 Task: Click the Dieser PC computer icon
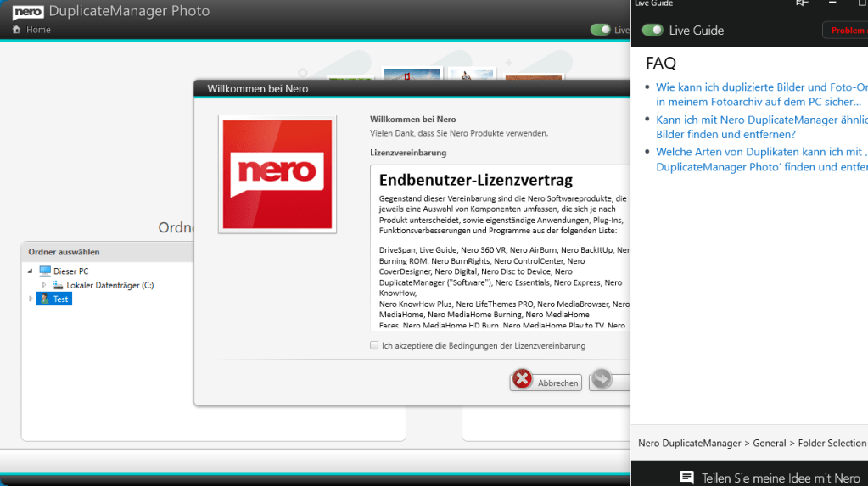tap(45, 271)
